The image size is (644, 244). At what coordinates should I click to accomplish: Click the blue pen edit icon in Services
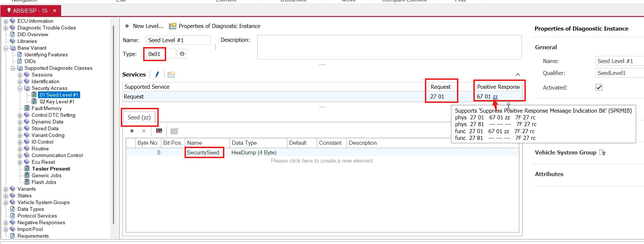click(x=157, y=75)
